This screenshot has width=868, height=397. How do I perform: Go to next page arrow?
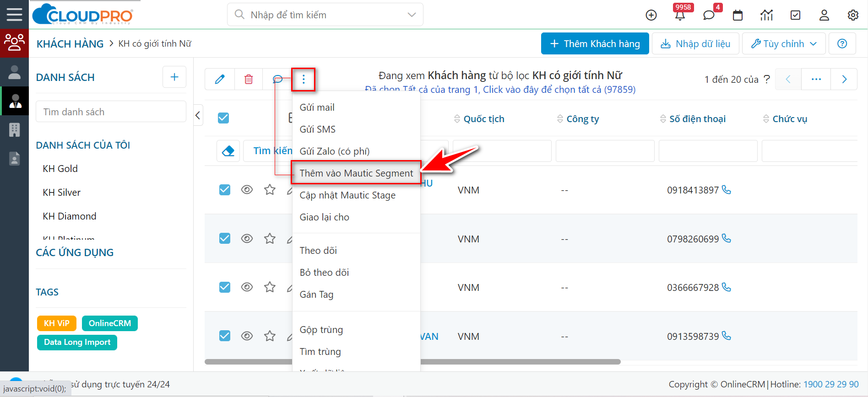(x=844, y=79)
